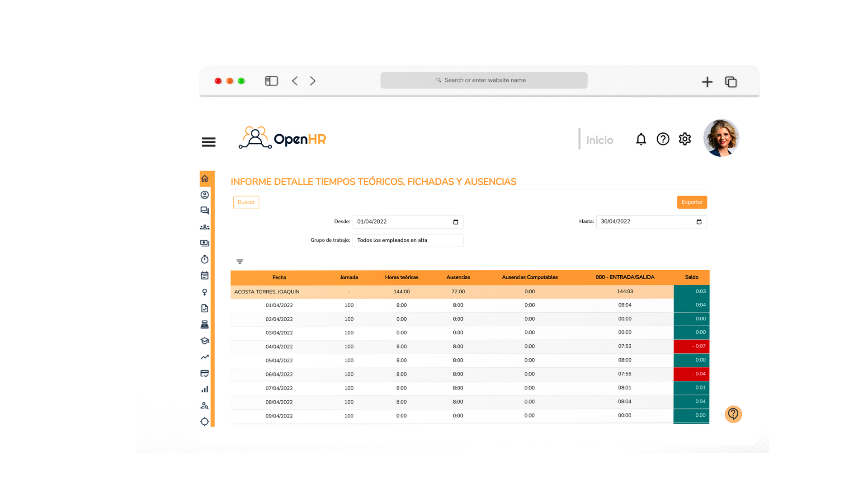This screenshot has width=868, height=488.
Task: Open the money payroll sidebar icon
Action: (x=205, y=243)
